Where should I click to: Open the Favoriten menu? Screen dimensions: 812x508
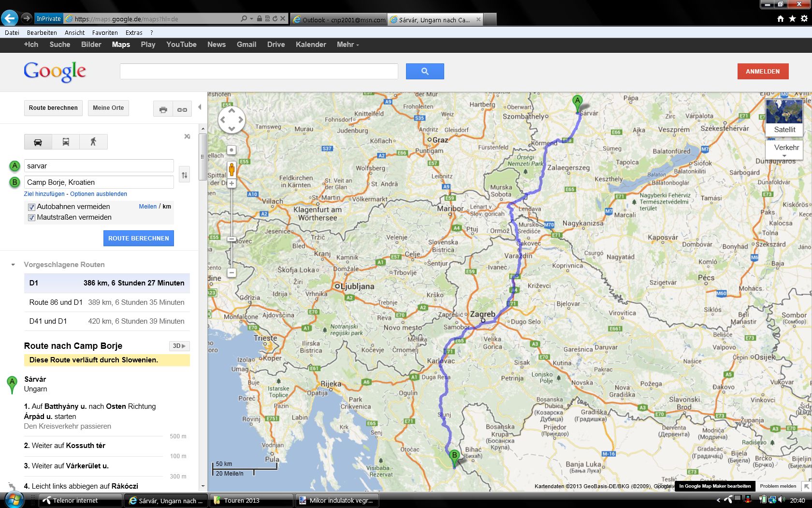click(105, 32)
